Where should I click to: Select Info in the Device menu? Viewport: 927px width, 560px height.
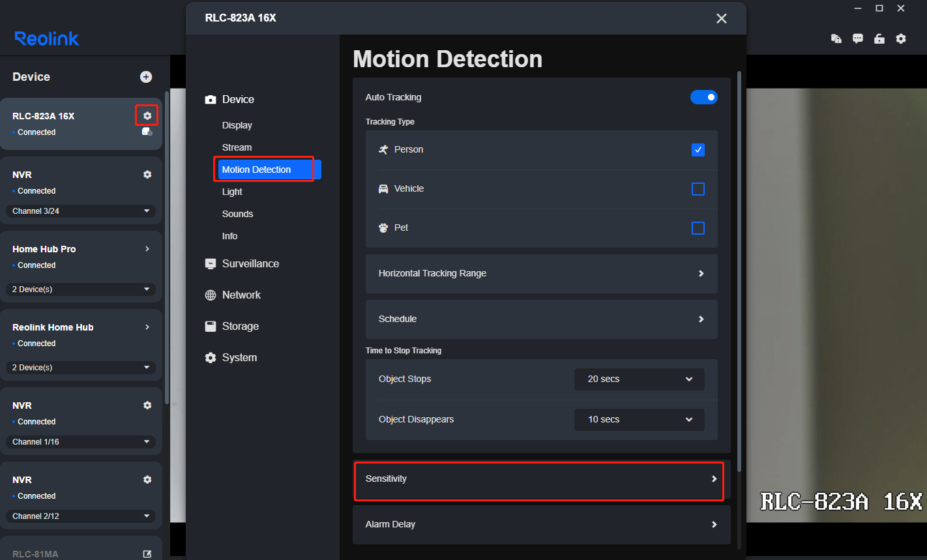click(230, 236)
